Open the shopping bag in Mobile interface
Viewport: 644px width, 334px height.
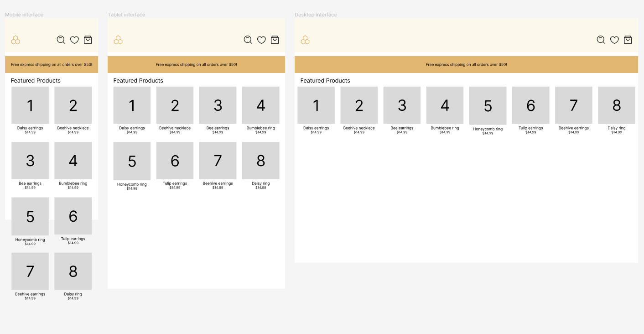pyautogui.click(x=88, y=40)
